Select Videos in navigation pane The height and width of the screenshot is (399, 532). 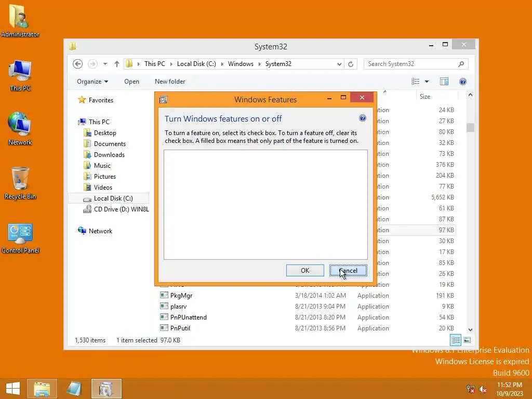(103, 187)
